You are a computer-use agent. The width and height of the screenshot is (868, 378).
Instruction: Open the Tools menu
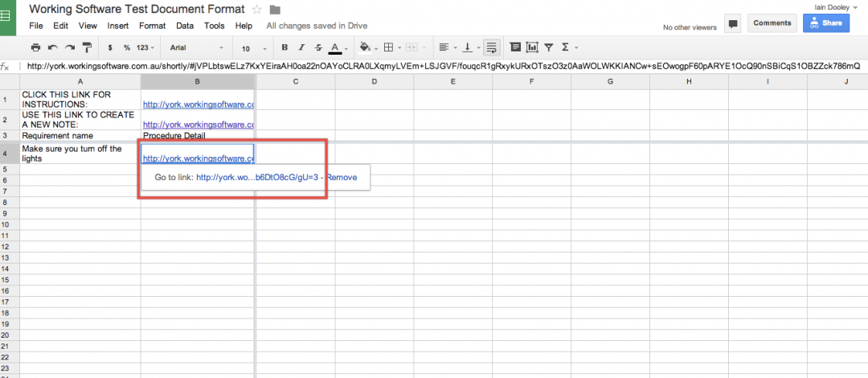(x=215, y=26)
